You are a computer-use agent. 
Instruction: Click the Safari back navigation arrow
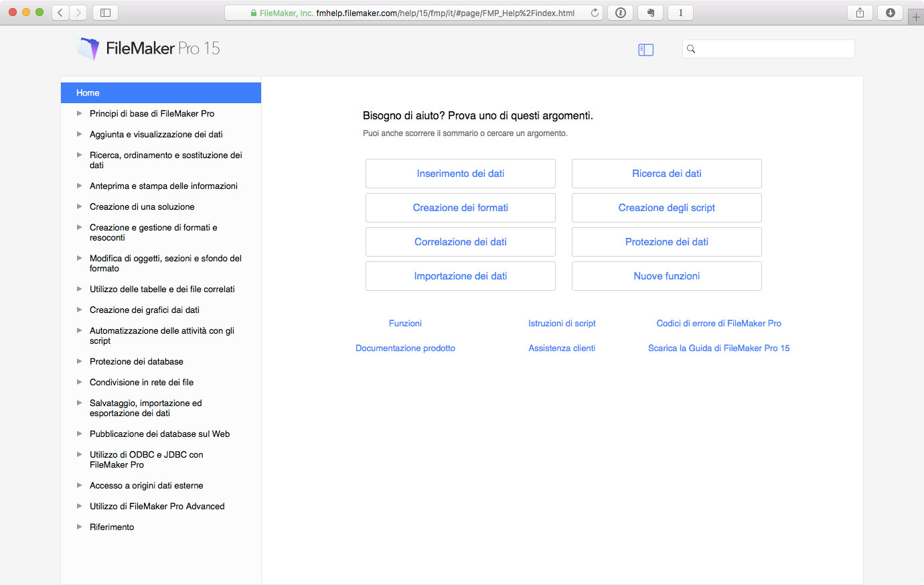pyautogui.click(x=61, y=13)
